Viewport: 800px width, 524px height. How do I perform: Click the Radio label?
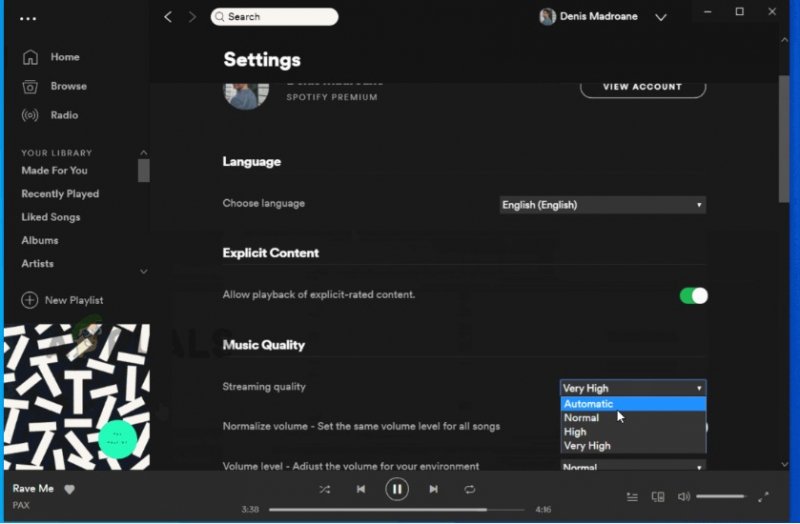pyautogui.click(x=64, y=115)
